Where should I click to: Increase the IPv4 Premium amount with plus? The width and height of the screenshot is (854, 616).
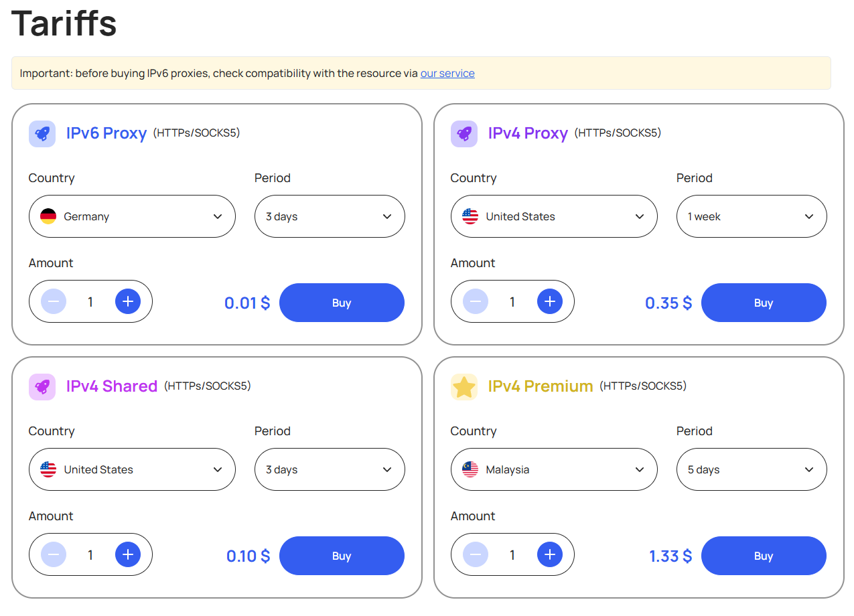tap(550, 554)
